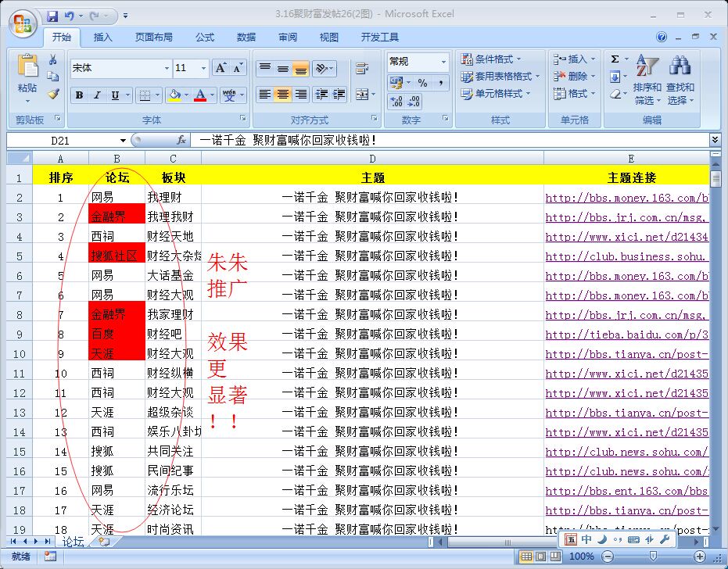Open 条件格式 conditional formatting menu
Image resolution: width=728 pixels, height=569 pixels.
click(491, 59)
